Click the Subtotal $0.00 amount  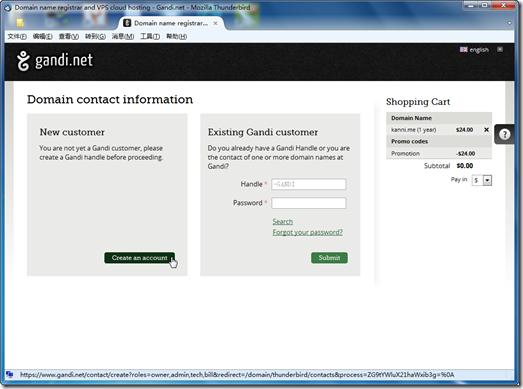click(465, 166)
